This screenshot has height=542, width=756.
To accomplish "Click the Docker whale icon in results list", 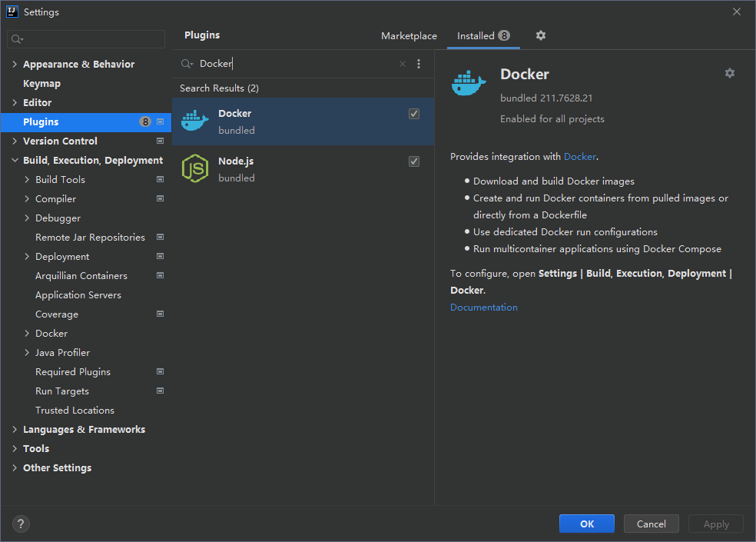I will pos(195,121).
